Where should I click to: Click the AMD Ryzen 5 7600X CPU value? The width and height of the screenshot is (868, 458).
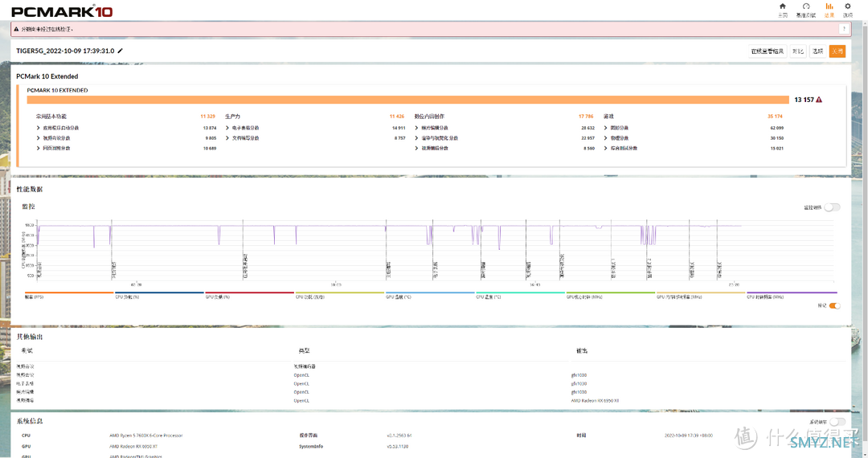point(146,436)
